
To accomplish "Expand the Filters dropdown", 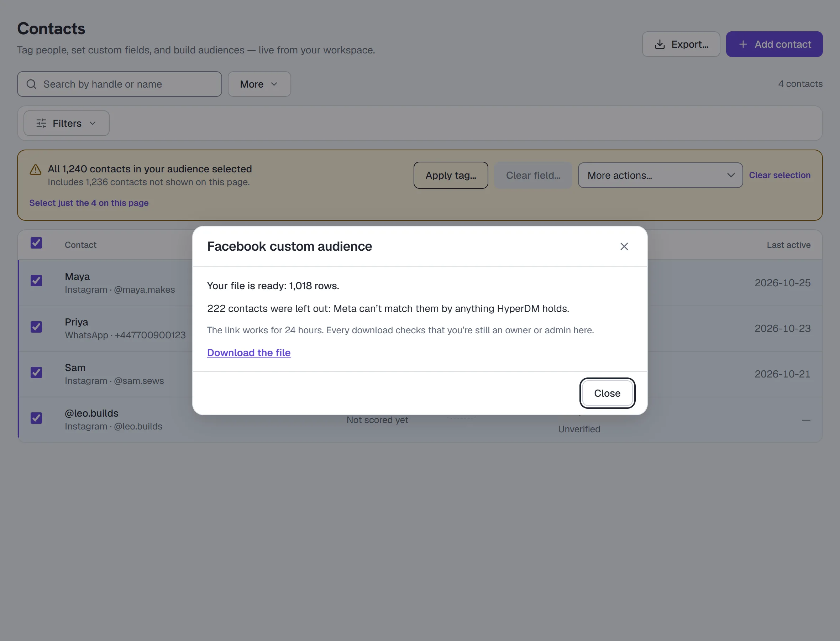I will (x=66, y=123).
